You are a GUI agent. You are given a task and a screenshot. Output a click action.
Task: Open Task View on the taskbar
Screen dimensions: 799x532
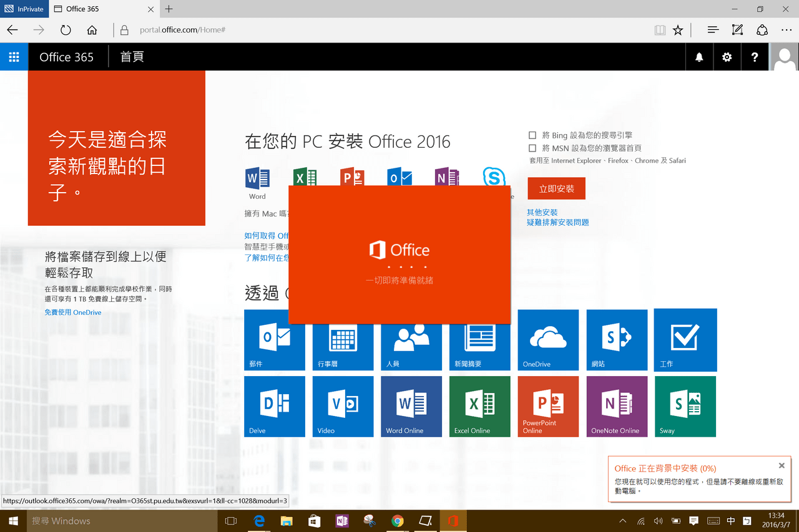[x=231, y=521]
